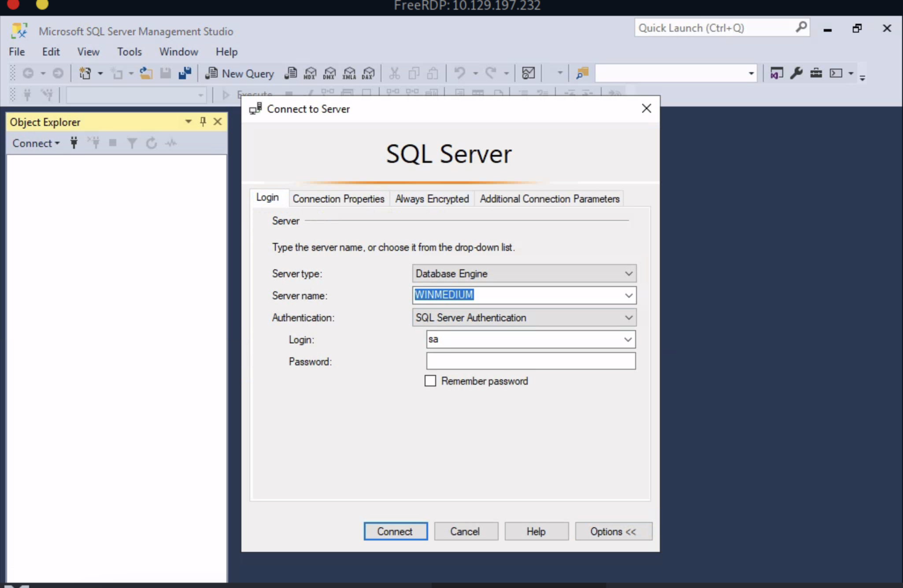Click the Quick Launch search magnifier
This screenshot has height=588, width=903.
tap(801, 27)
